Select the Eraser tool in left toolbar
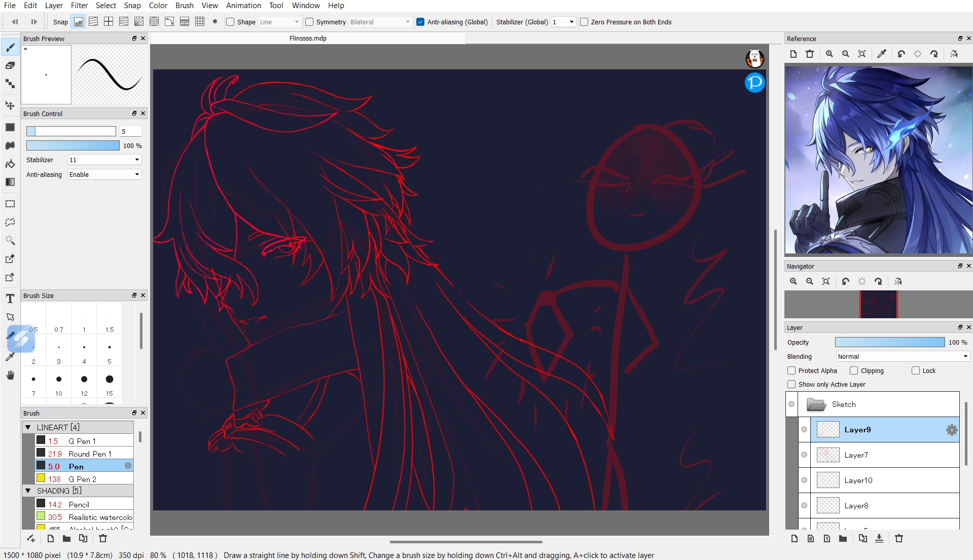Viewport: 973px width, 560px height. tap(10, 65)
